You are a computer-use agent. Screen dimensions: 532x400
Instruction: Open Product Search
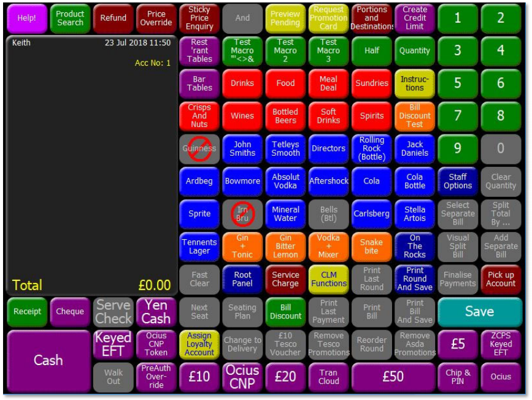[70, 18]
